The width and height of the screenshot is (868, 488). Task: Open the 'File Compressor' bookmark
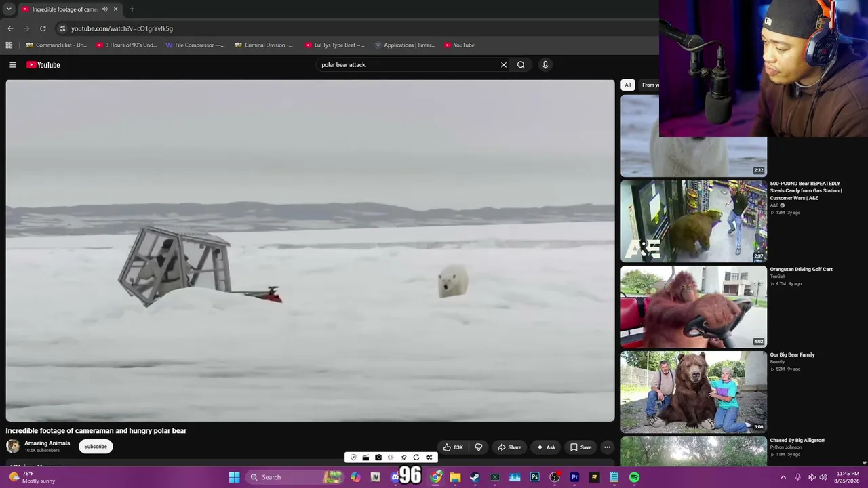195,45
